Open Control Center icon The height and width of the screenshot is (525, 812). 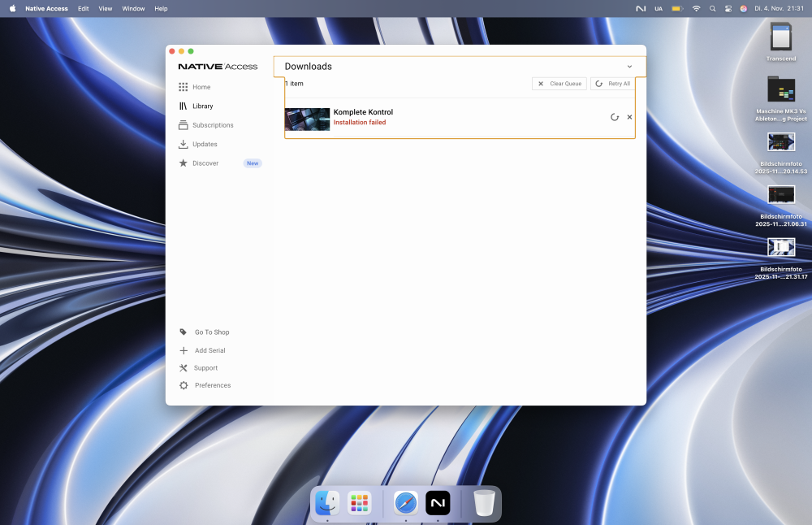coord(728,8)
